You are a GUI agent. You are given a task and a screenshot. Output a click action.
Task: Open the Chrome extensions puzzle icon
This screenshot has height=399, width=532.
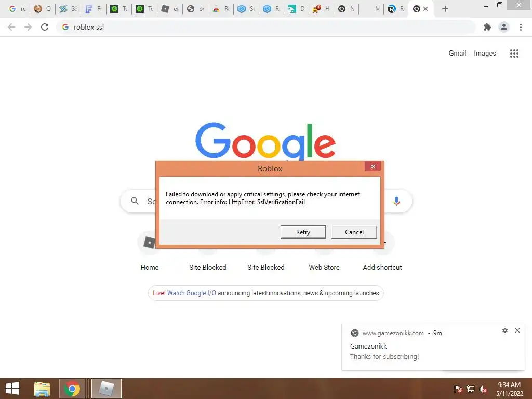pos(487,27)
